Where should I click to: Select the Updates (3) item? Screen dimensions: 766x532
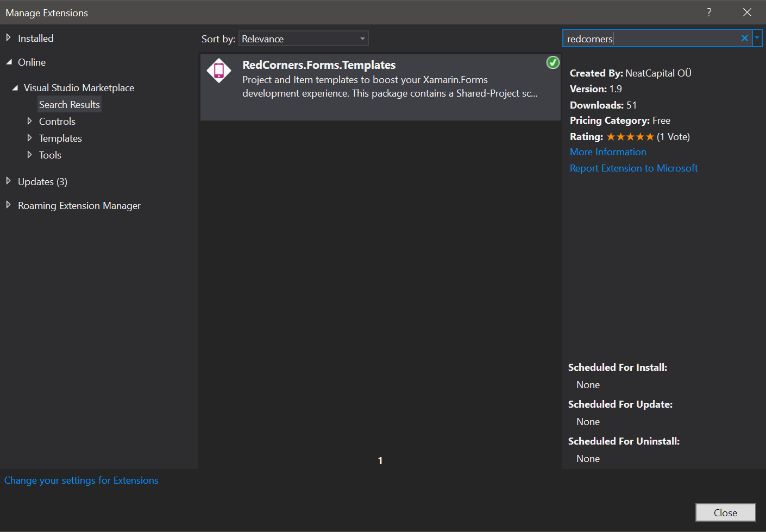(42, 182)
